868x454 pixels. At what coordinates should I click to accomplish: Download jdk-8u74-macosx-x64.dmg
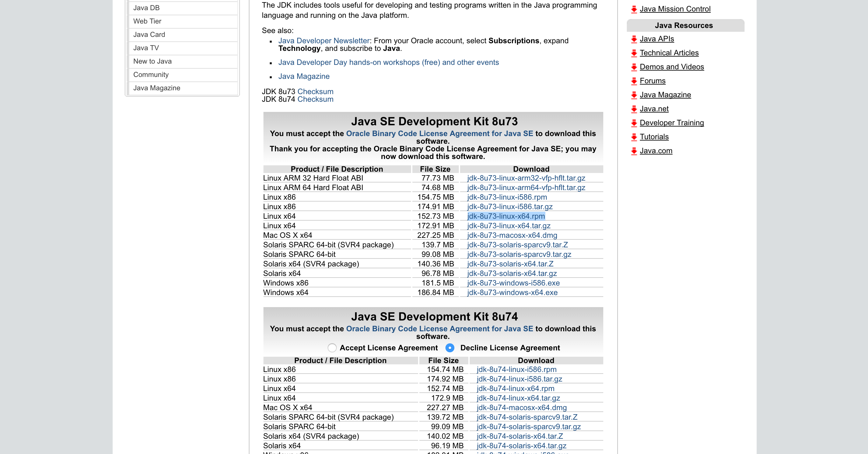coord(521,408)
